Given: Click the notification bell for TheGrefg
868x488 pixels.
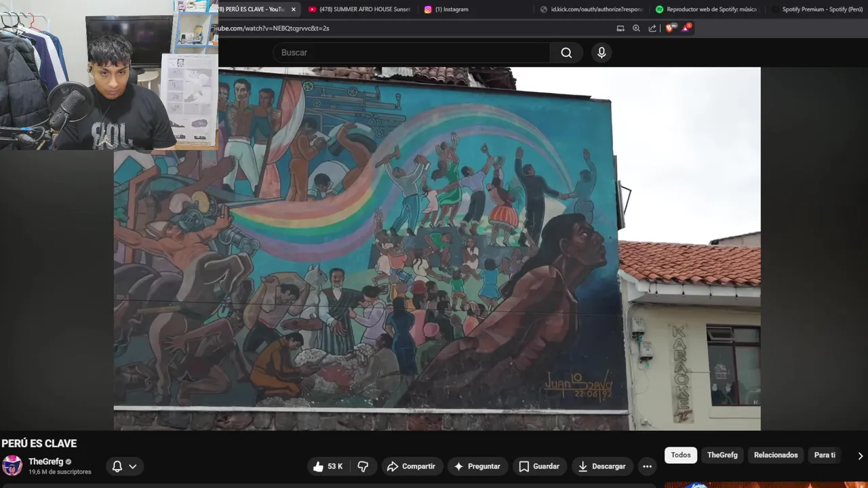Looking at the screenshot, I should 117,466.
